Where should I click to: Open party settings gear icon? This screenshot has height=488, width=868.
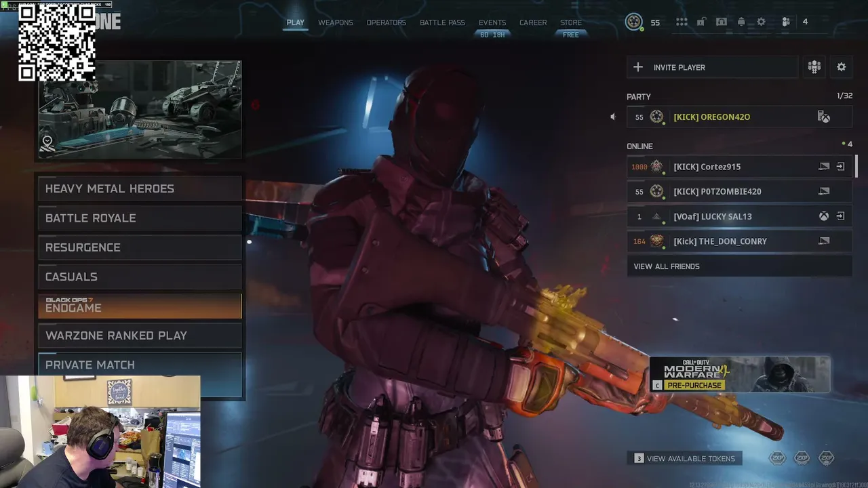pyautogui.click(x=842, y=66)
